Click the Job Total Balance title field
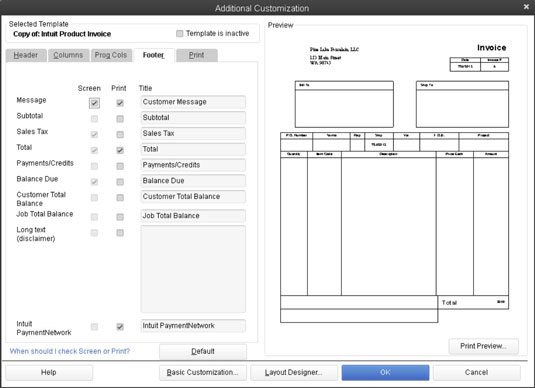The width and height of the screenshot is (535, 388). pyautogui.click(x=193, y=216)
